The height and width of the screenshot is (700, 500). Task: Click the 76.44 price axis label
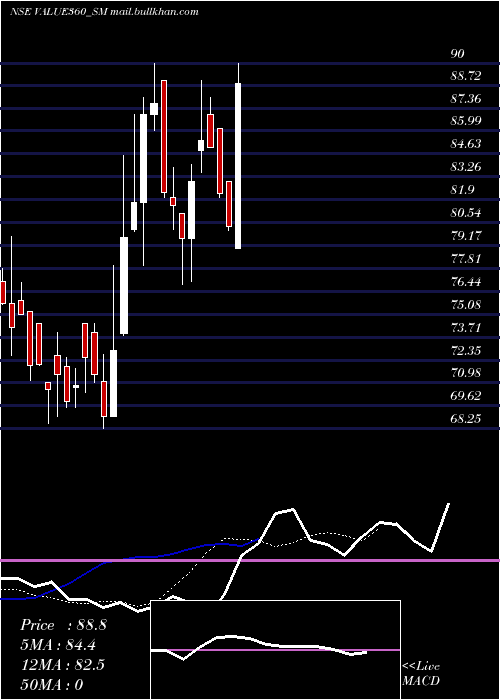tap(466, 282)
